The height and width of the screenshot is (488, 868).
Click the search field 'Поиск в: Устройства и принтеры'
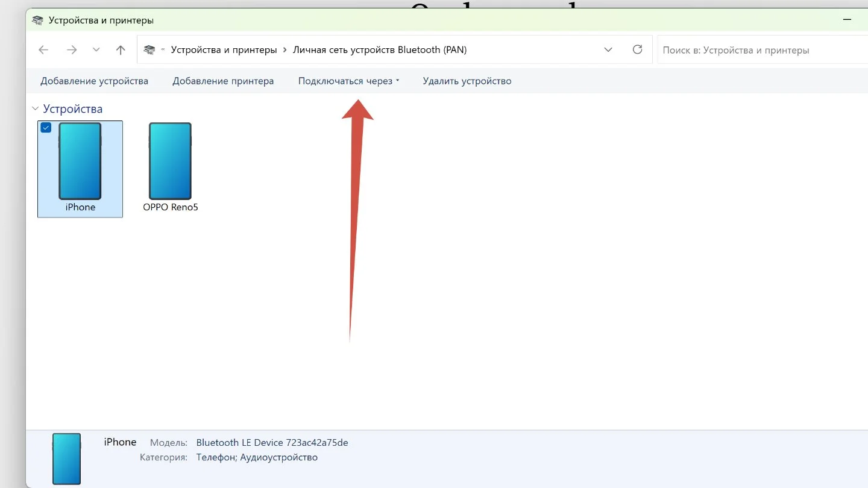pos(763,50)
